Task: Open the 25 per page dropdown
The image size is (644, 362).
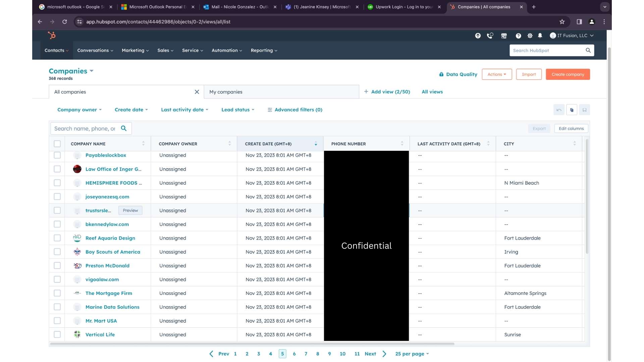Action: 412,354
